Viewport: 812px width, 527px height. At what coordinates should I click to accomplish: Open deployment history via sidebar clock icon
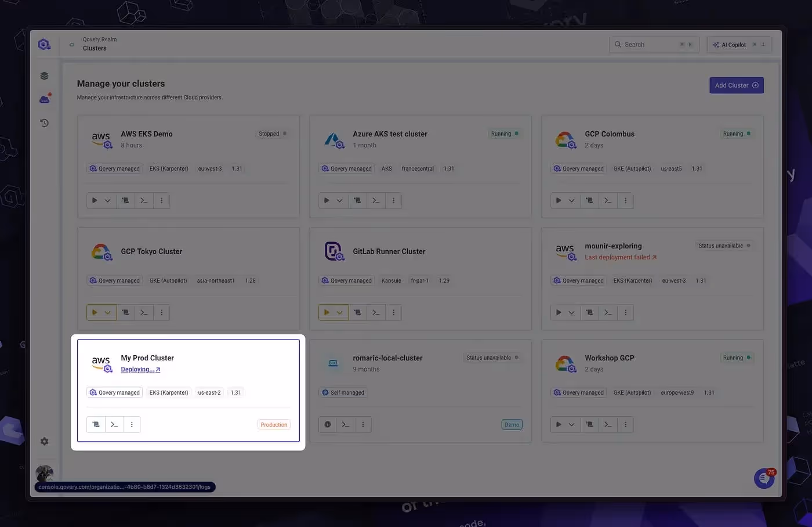[x=44, y=122]
